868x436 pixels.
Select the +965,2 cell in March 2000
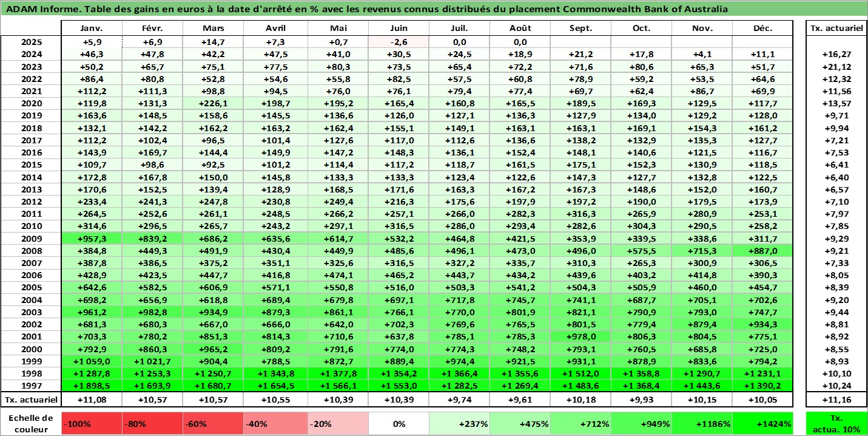point(214,349)
